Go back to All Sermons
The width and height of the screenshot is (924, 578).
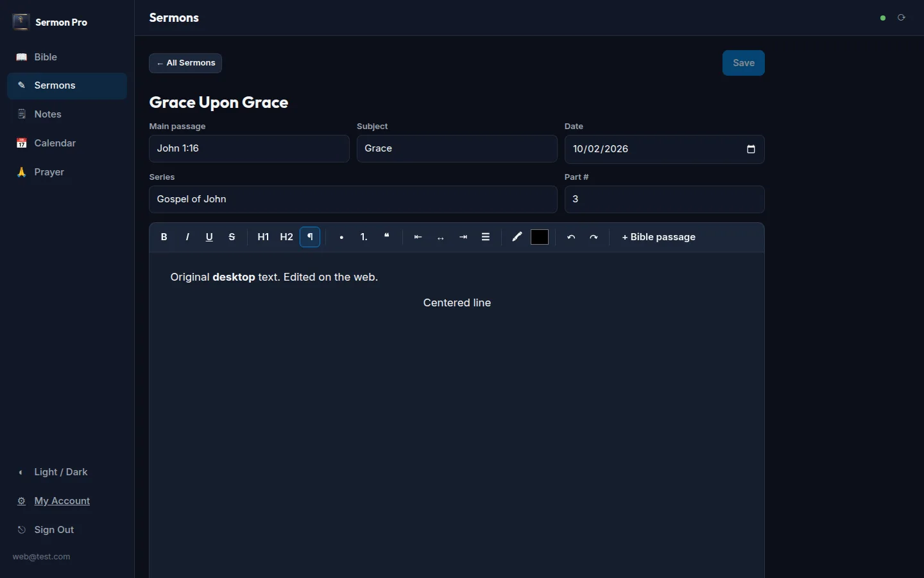185,63
